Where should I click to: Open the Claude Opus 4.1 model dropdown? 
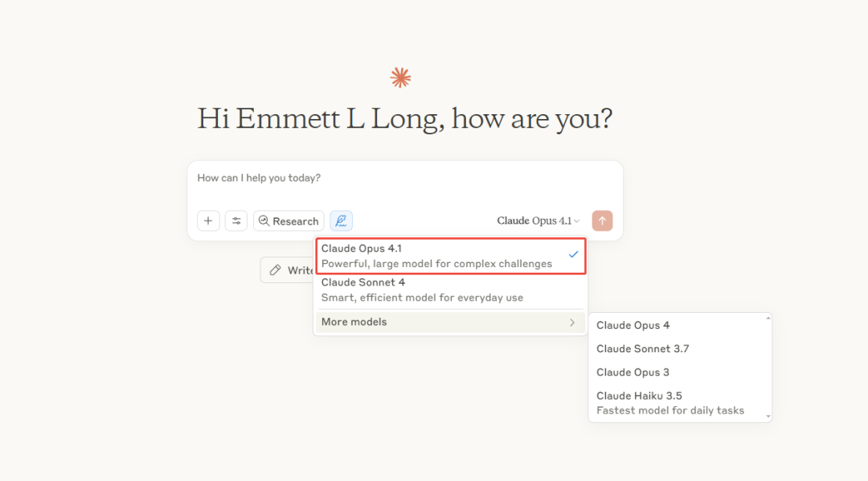pos(538,220)
